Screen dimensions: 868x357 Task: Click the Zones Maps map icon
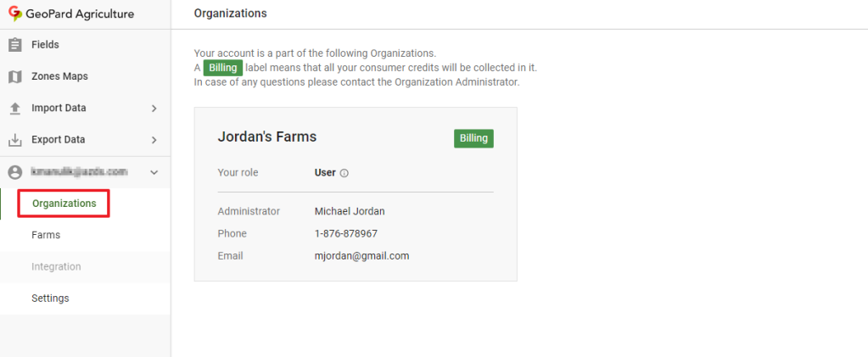[14, 76]
